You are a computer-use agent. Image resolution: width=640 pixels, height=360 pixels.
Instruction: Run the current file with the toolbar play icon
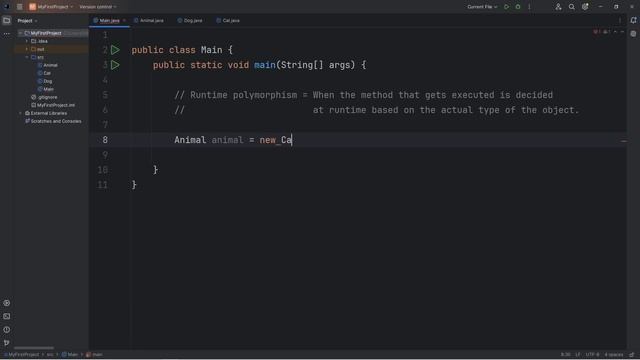tap(507, 7)
